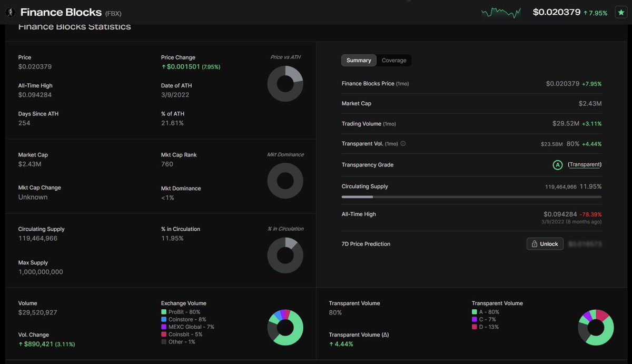Click the Circulating Supply value 119,464,966 in left panel
The width and height of the screenshot is (632, 364).
point(38,238)
